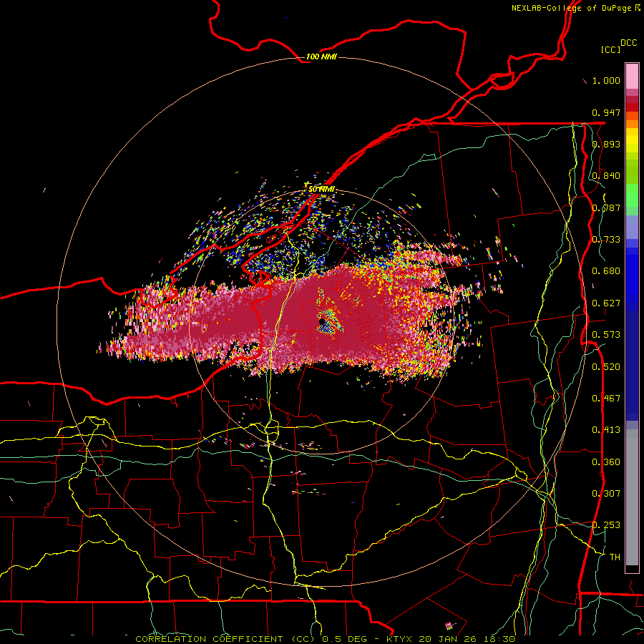Click the 0.787 color scale value
Image resolution: width=644 pixels, height=644 pixels.
point(606,208)
